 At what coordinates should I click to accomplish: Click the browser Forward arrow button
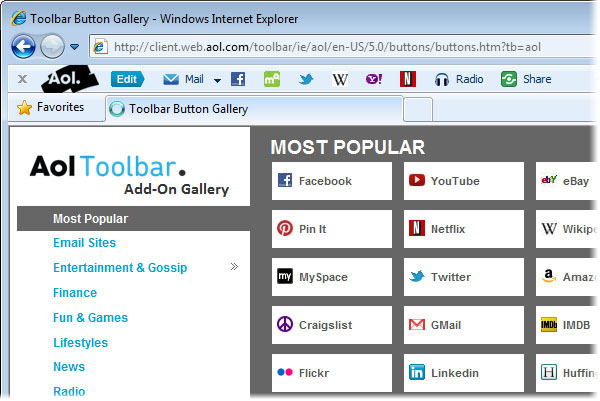coord(52,47)
